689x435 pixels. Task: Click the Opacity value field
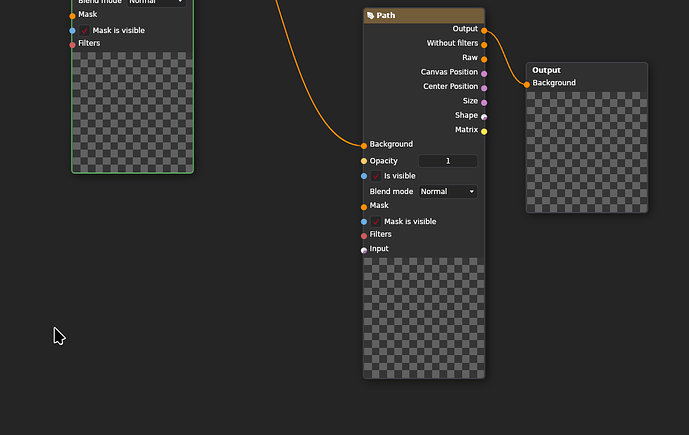click(x=447, y=161)
